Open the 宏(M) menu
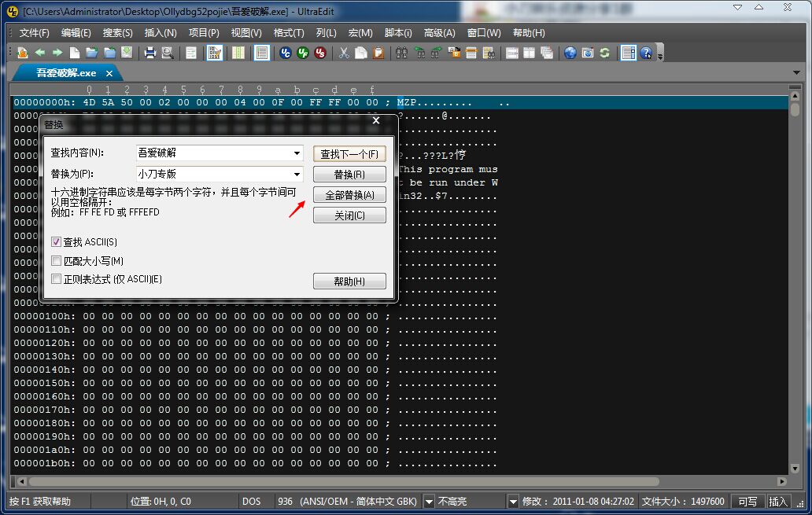 pos(360,33)
